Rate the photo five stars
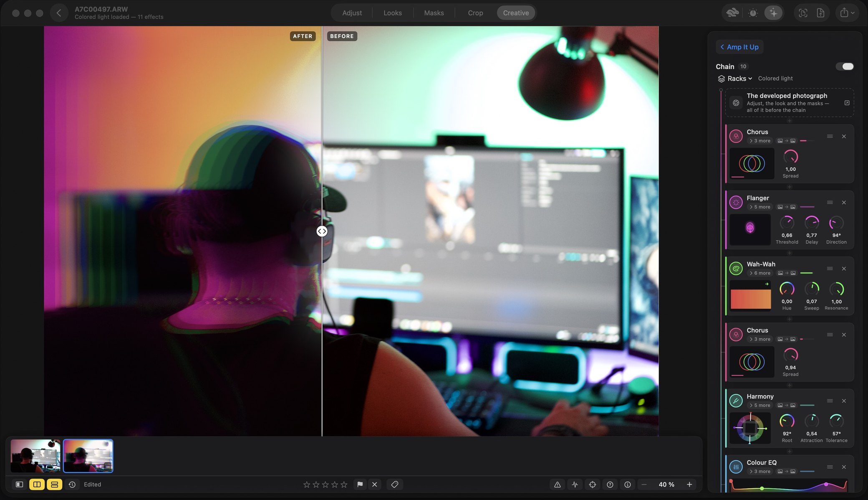 (344, 485)
